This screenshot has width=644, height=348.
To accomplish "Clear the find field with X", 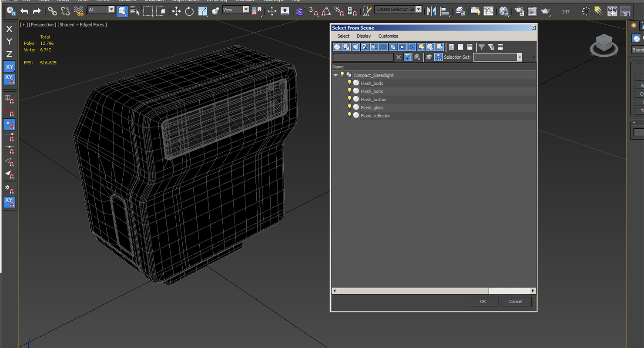I will point(398,57).
